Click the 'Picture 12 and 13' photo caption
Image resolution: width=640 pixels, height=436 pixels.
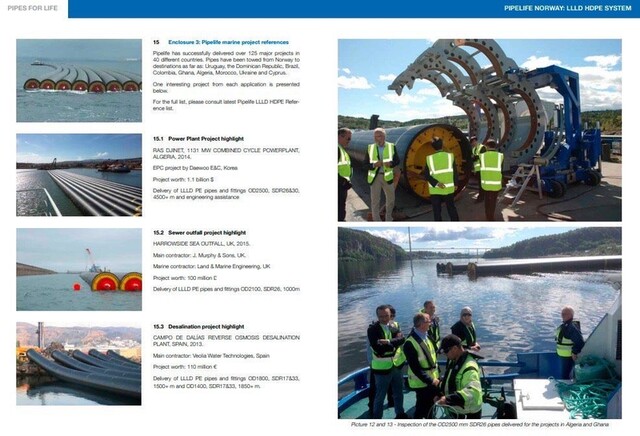coord(479,425)
